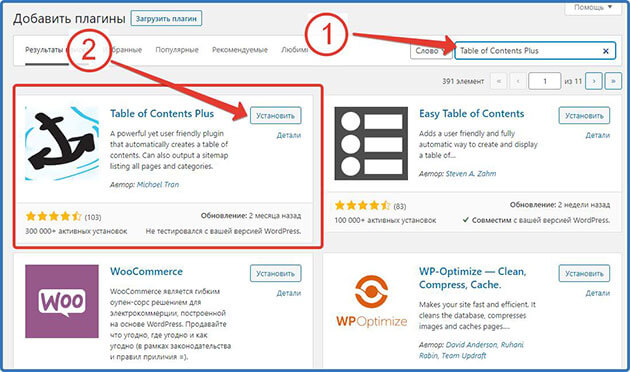This screenshot has height=372, width=630.
Task: Click the star rating of Easy Table of Contents
Action: (x=362, y=206)
